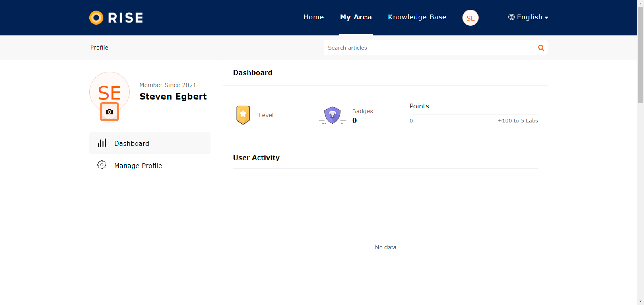644x305 pixels.
Task: Open the Home page
Action: click(314, 17)
